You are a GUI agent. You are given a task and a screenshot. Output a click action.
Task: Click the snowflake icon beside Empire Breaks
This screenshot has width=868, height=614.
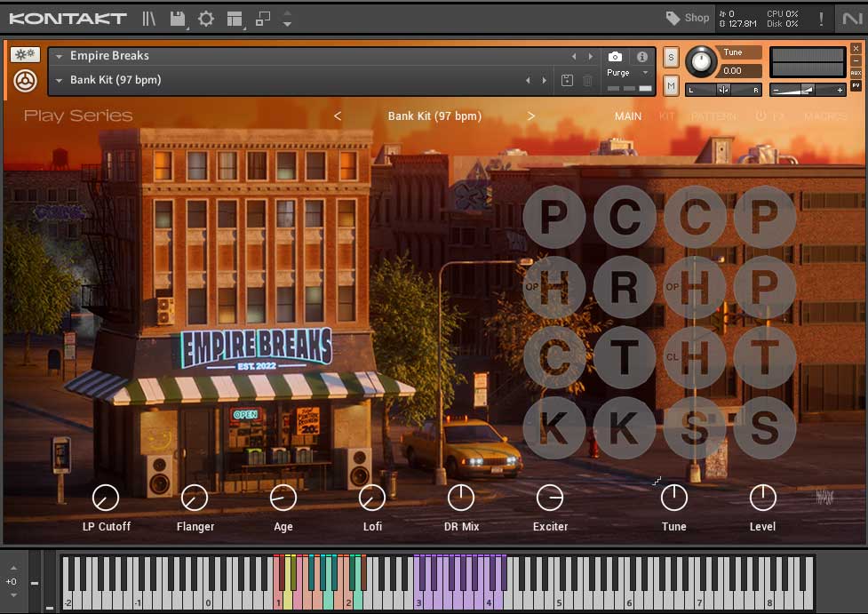point(25,54)
